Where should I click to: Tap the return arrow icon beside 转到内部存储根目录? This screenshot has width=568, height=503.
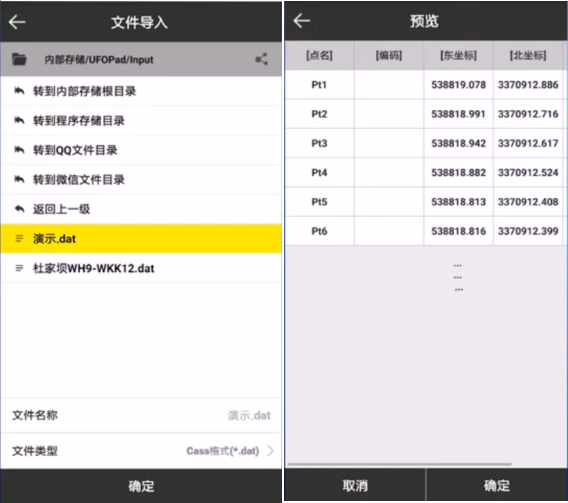tap(19, 91)
